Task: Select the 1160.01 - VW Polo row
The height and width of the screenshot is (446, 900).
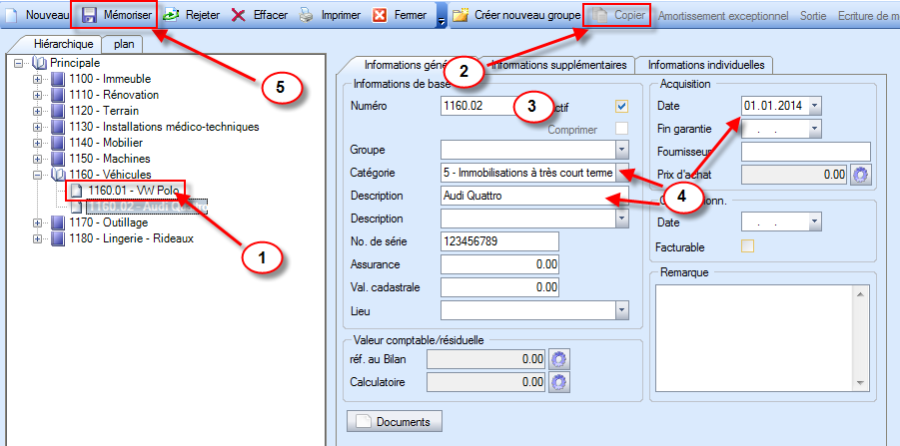Action: pyautogui.click(x=134, y=190)
